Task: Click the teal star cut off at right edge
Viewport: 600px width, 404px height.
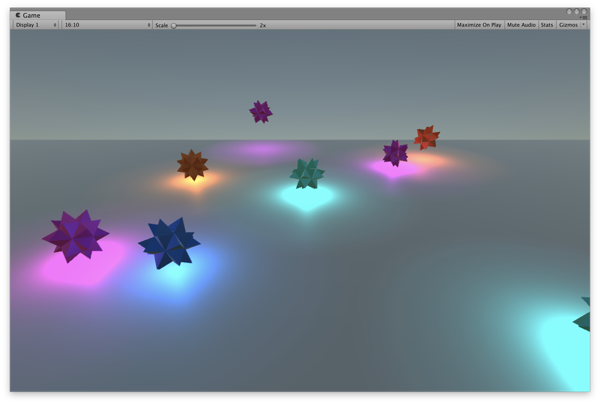Action: click(582, 316)
